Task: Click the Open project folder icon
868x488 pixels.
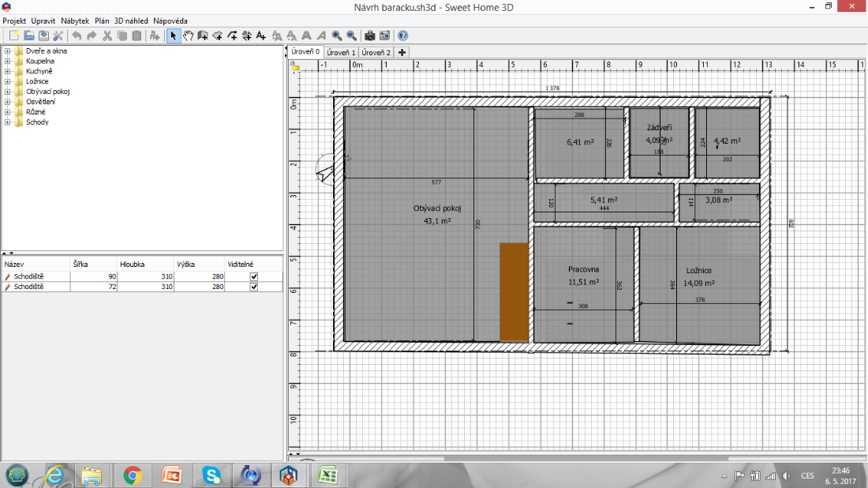Action: pos(28,36)
